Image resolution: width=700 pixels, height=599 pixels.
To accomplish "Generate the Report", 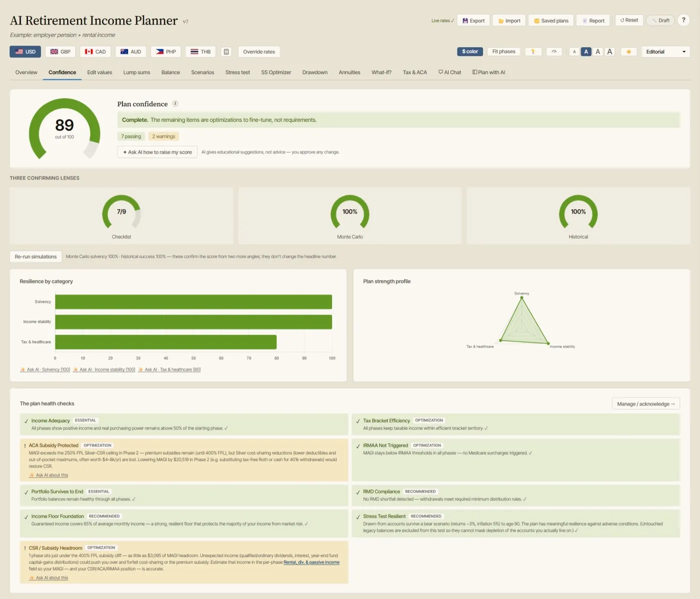I will [593, 20].
